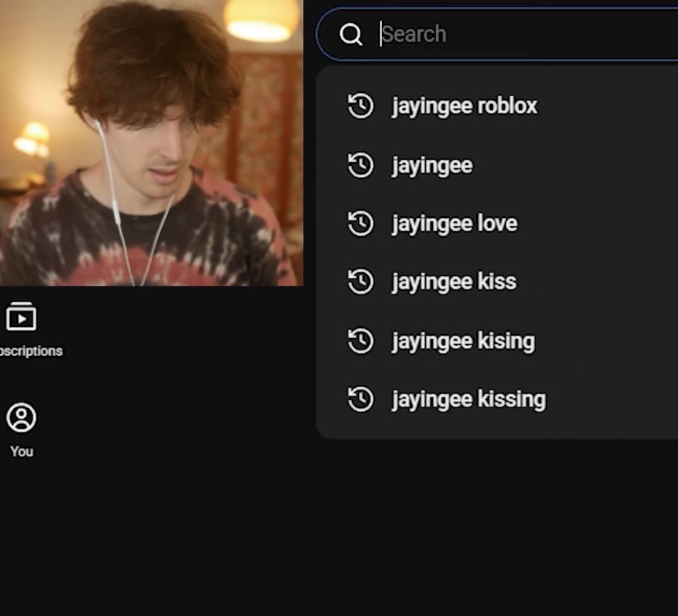Viewport: 678px width, 616px height.
Task: Pick the 'jayingee kiss' suggestion
Action: [x=454, y=281]
